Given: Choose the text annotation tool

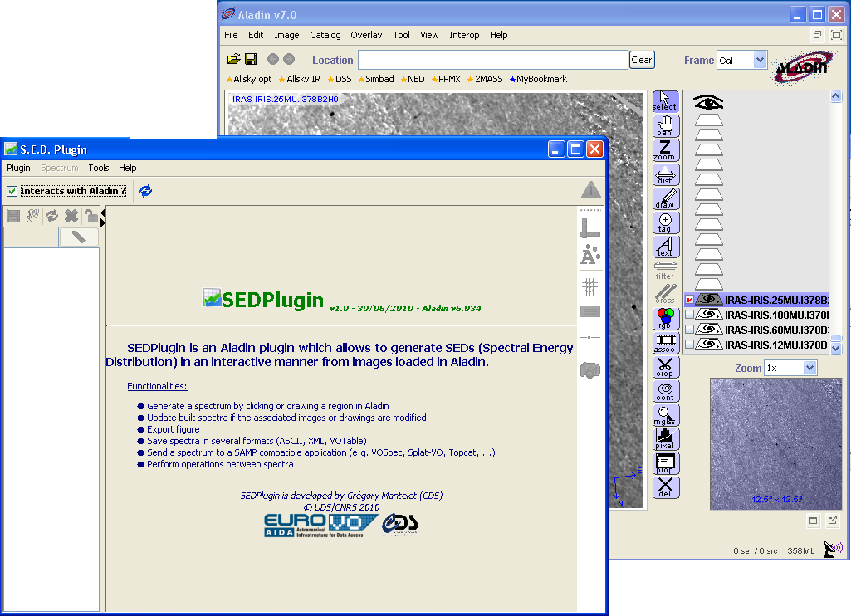Looking at the screenshot, I should pos(665,247).
